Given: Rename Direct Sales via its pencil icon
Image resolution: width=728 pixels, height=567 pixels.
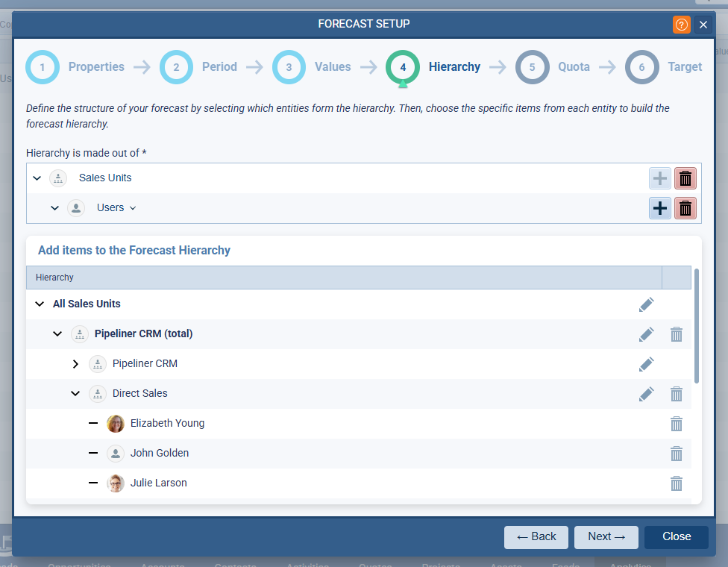Looking at the screenshot, I should (646, 393).
